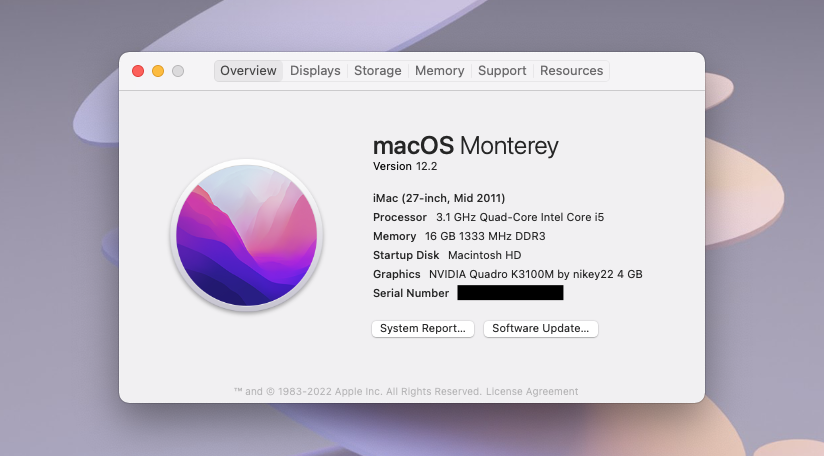
Task: Click the 16 GB 1333 MHz DDR3 value
Action: point(485,236)
